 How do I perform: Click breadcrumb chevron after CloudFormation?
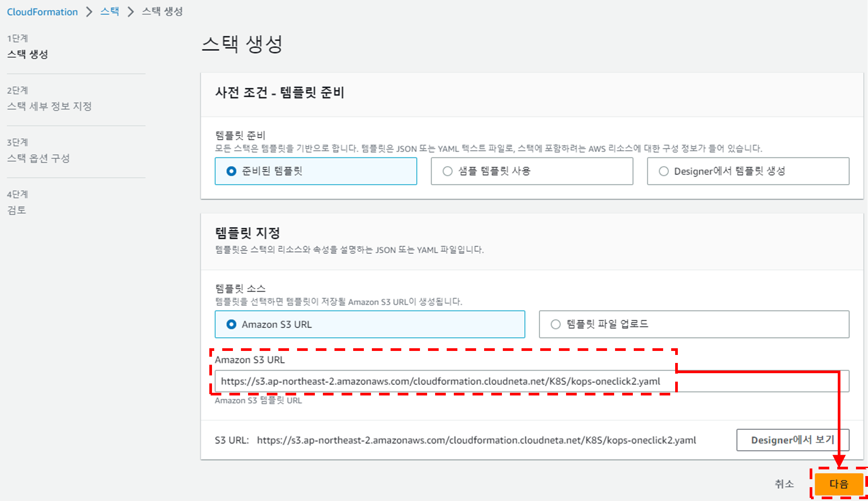[x=89, y=12]
